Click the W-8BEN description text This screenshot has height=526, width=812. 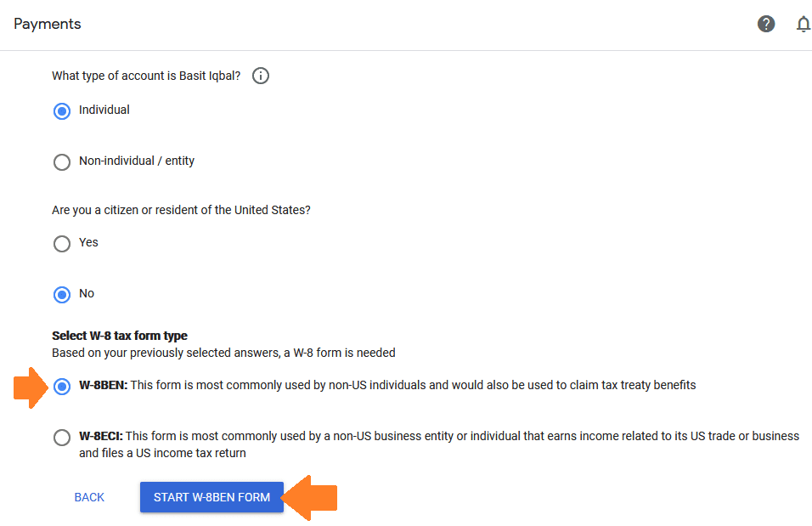pos(387,385)
